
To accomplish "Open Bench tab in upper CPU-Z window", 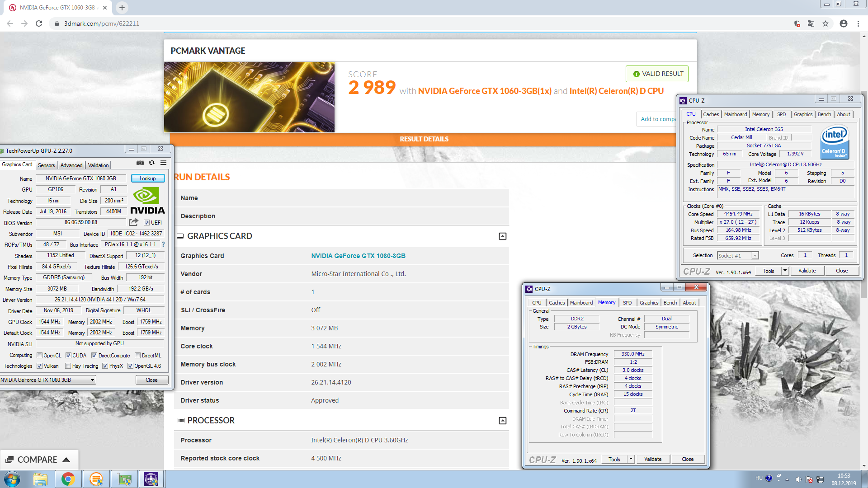I will click(824, 114).
